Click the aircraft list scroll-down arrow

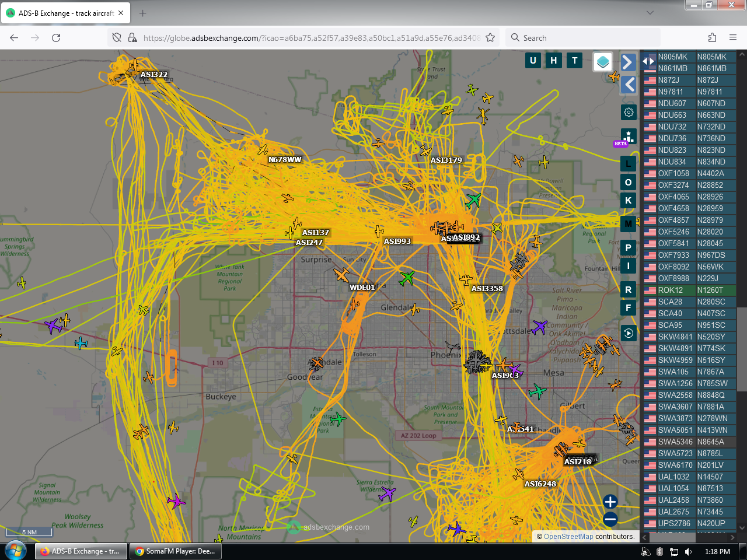(x=742, y=528)
